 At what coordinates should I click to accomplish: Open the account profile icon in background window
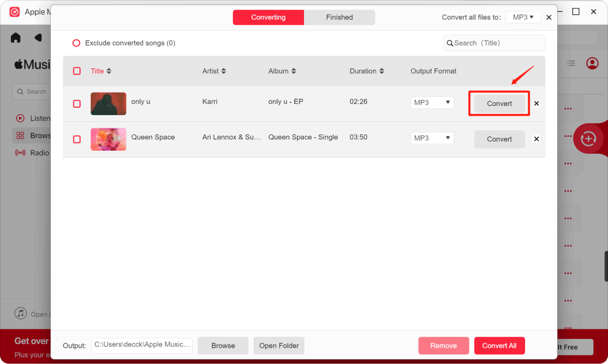click(592, 63)
